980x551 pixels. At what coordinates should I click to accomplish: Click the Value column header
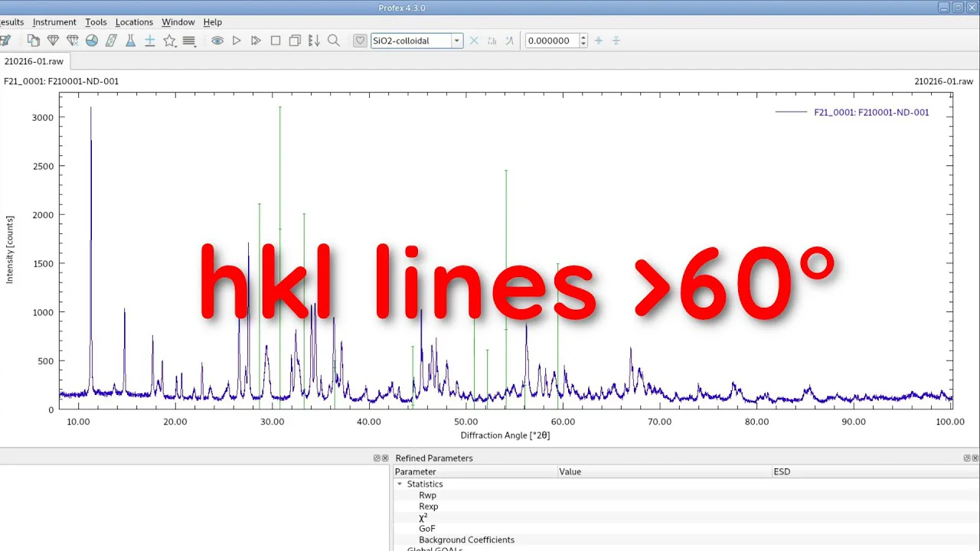click(570, 471)
